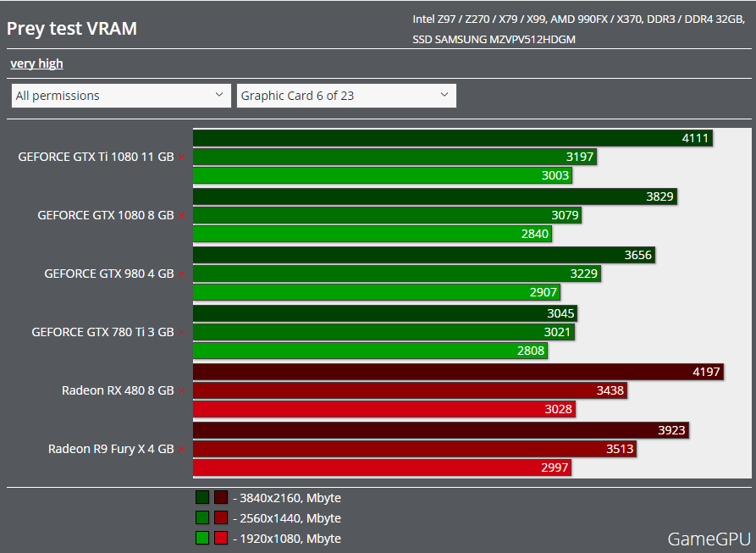The height and width of the screenshot is (553, 756).
Task: Remove Radeon R9 Fury X 4 GB with its red X
Action: (x=182, y=450)
